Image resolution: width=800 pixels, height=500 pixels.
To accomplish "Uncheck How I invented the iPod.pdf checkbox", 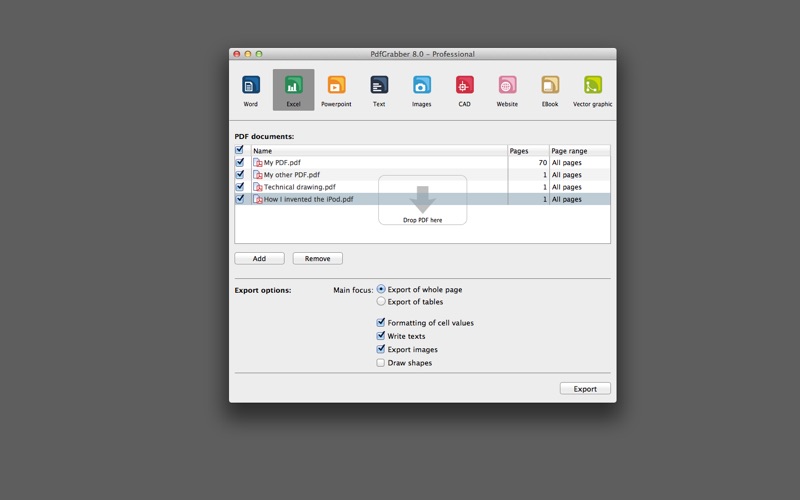I will (x=239, y=199).
